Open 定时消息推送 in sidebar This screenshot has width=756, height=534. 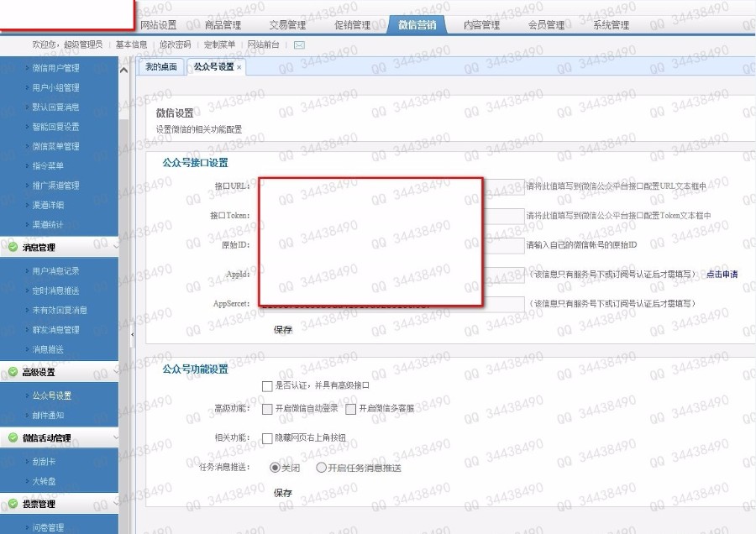55,291
